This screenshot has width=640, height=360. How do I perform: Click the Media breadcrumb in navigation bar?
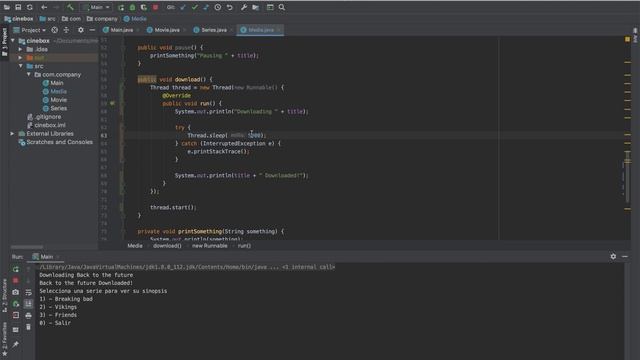click(x=135, y=19)
